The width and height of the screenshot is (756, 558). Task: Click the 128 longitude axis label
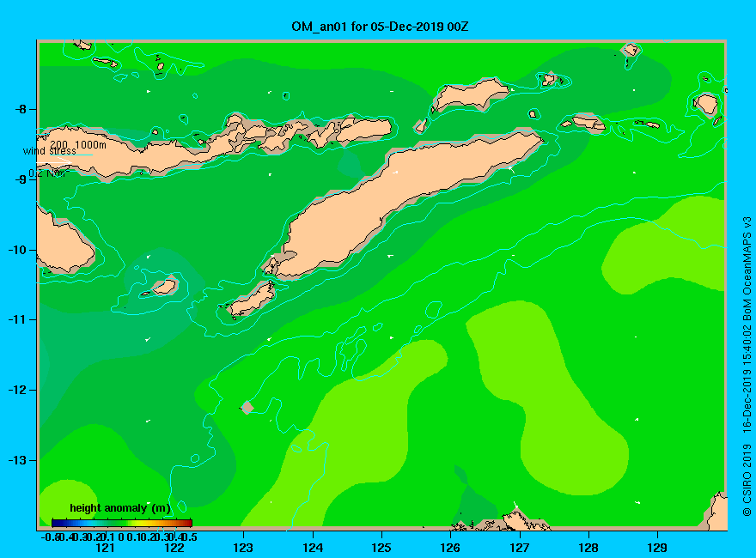[x=588, y=548]
